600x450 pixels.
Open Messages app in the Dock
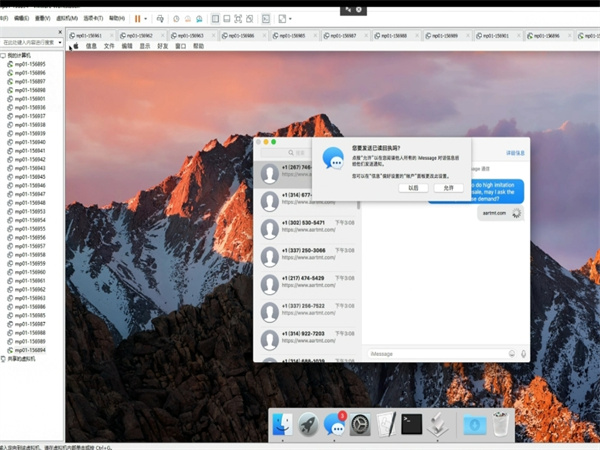pyautogui.click(x=335, y=426)
